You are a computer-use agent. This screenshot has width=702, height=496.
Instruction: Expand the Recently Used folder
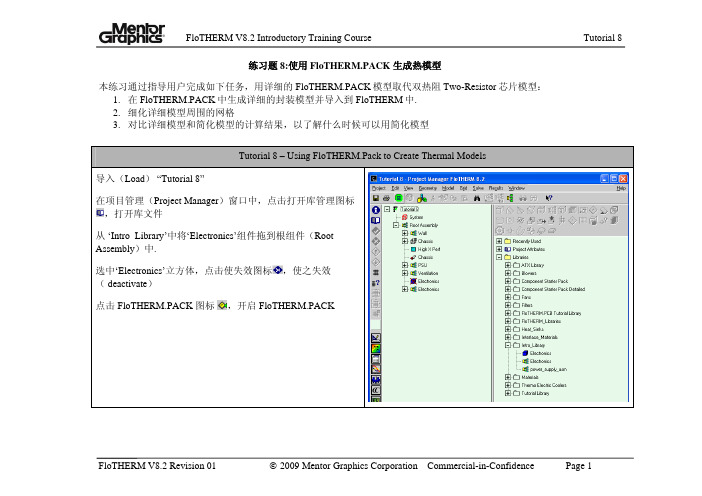tap(499, 241)
